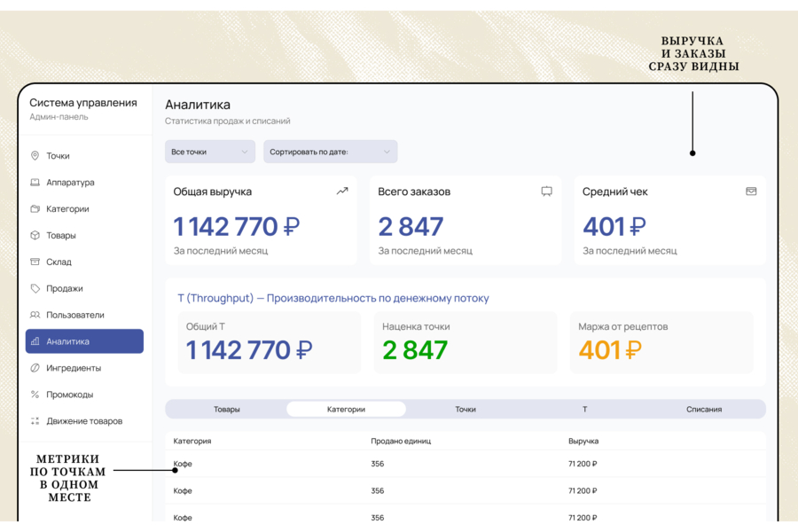Screen dimensions: 798x532
Task: Go to Категории in the sidebar
Action: coord(84,208)
